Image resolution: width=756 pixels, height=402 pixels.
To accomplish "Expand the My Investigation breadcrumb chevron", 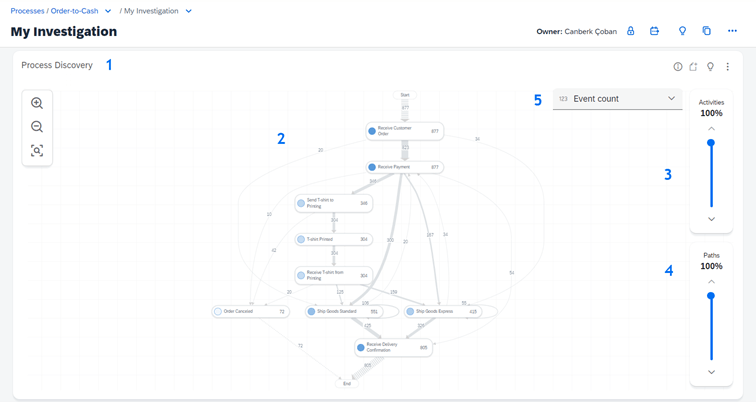I will click(x=189, y=11).
